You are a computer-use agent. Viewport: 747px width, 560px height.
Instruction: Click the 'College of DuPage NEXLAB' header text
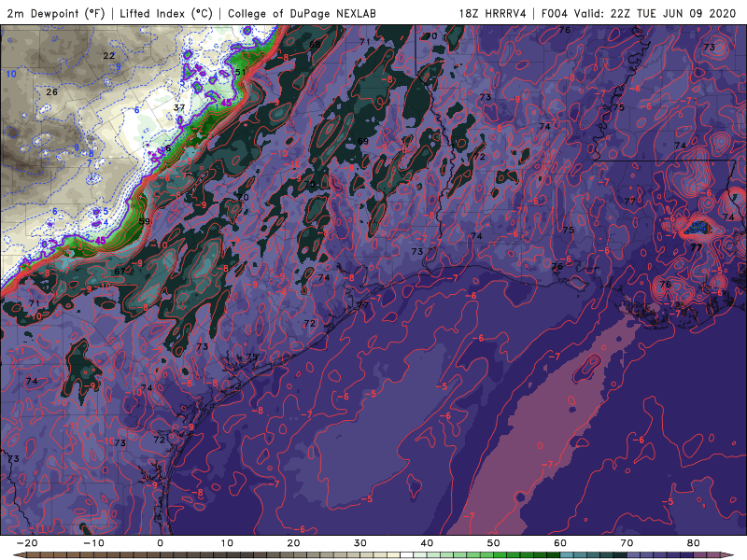click(302, 13)
